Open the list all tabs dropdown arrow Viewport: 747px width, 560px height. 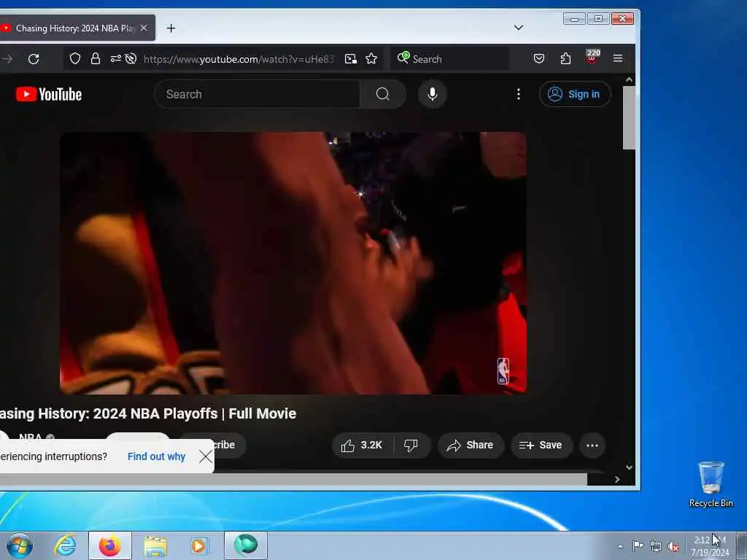pos(519,28)
